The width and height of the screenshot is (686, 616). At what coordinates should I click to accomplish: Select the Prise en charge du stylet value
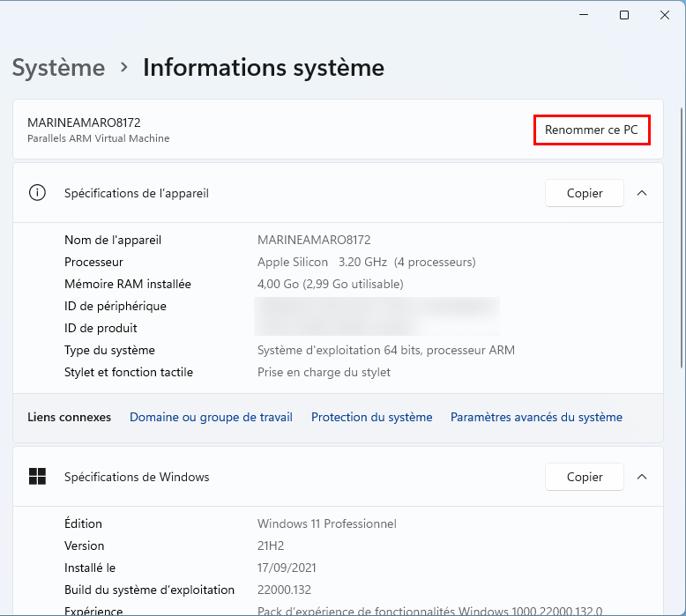324,373
